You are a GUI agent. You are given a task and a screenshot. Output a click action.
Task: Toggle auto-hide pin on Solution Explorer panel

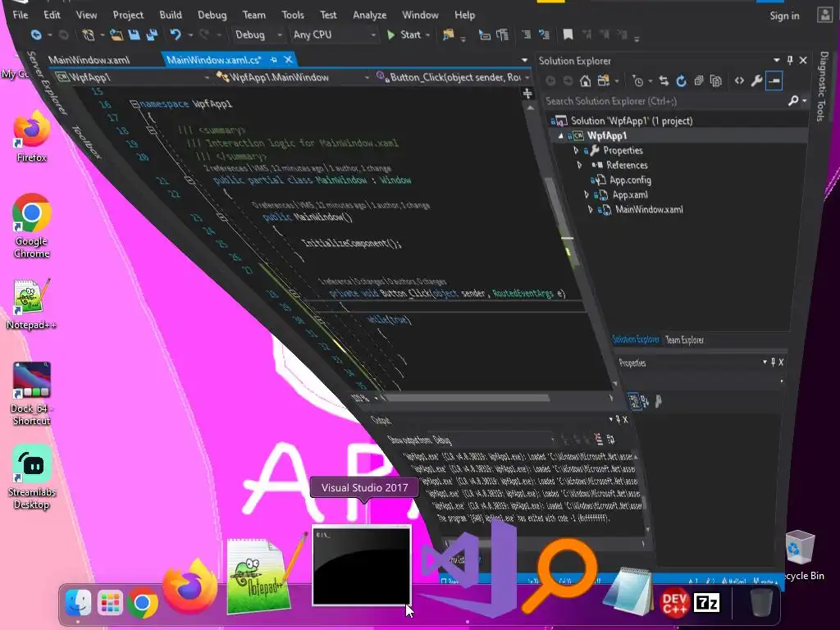[x=790, y=61]
